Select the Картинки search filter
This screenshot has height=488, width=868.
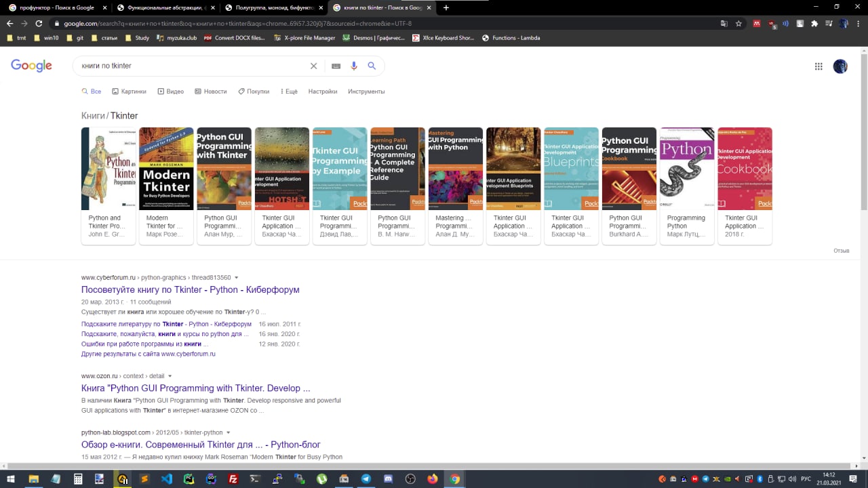coord(129,91)
